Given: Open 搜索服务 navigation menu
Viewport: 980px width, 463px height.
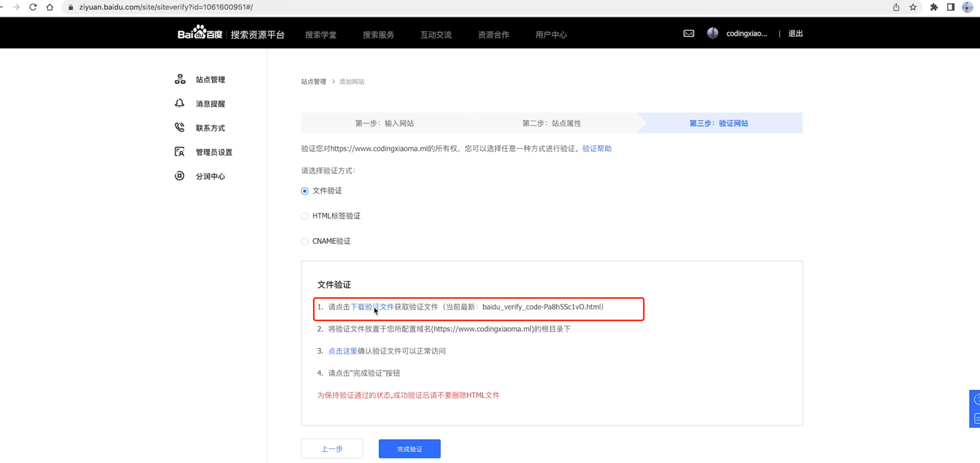Looking at the screenshot, I should coord(378,35).
